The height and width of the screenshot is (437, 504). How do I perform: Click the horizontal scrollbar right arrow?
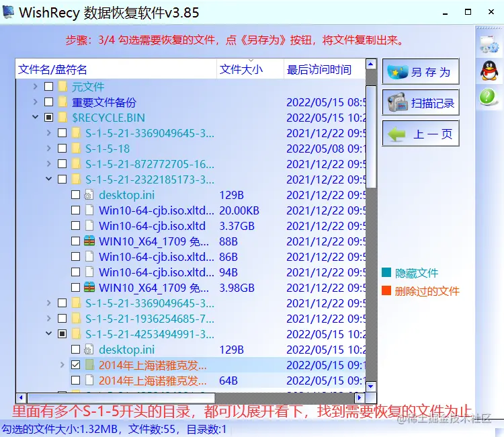360,398
